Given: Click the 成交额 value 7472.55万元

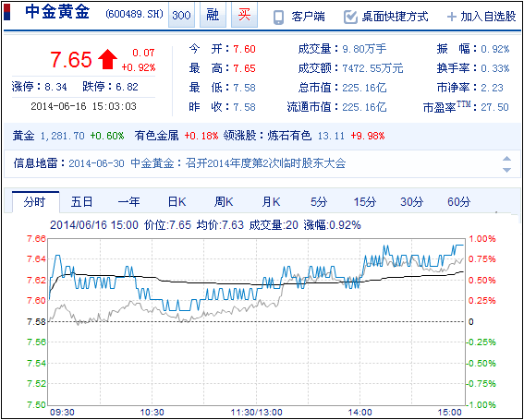Looking at the screenshot, I should (373, 69).
